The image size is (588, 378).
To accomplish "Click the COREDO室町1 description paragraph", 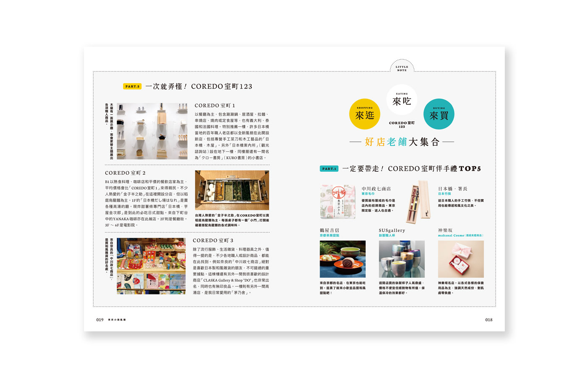I will click(232, 136).
